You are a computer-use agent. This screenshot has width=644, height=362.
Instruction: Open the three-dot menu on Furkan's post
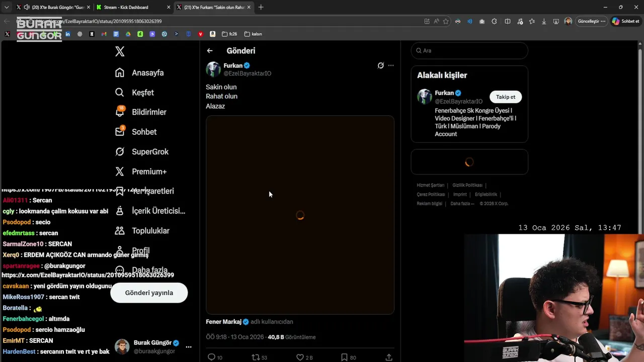[391, 65]
